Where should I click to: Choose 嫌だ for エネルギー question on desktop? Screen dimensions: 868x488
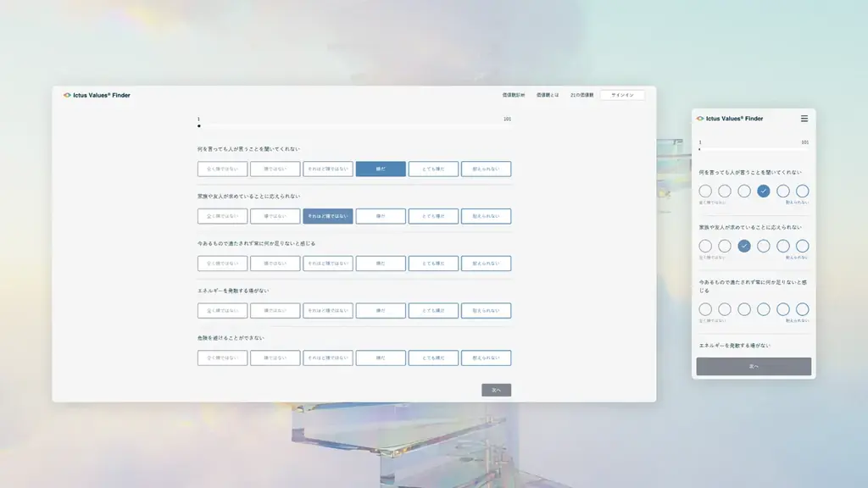click(x=381, y=311)
